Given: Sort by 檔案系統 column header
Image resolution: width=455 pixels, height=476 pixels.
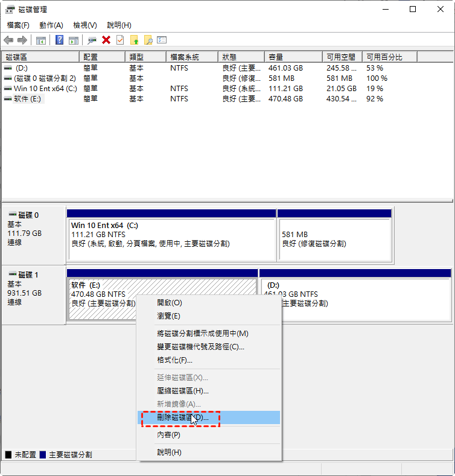Looking at the screenshot, I should (192, 57).
